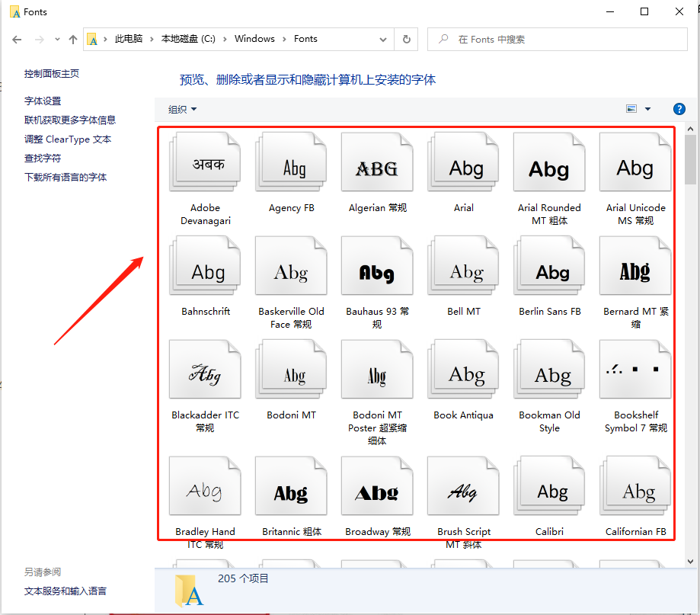Open the Berlin Sans FB font
700x615 pixels.
pyautogui.click(x=549, y=265)
